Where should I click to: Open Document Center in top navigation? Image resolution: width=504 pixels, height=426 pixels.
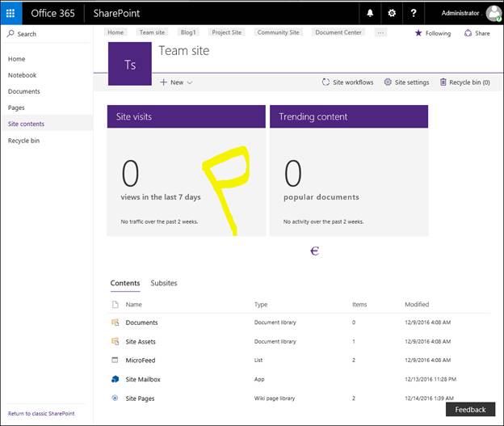(338, 32)
